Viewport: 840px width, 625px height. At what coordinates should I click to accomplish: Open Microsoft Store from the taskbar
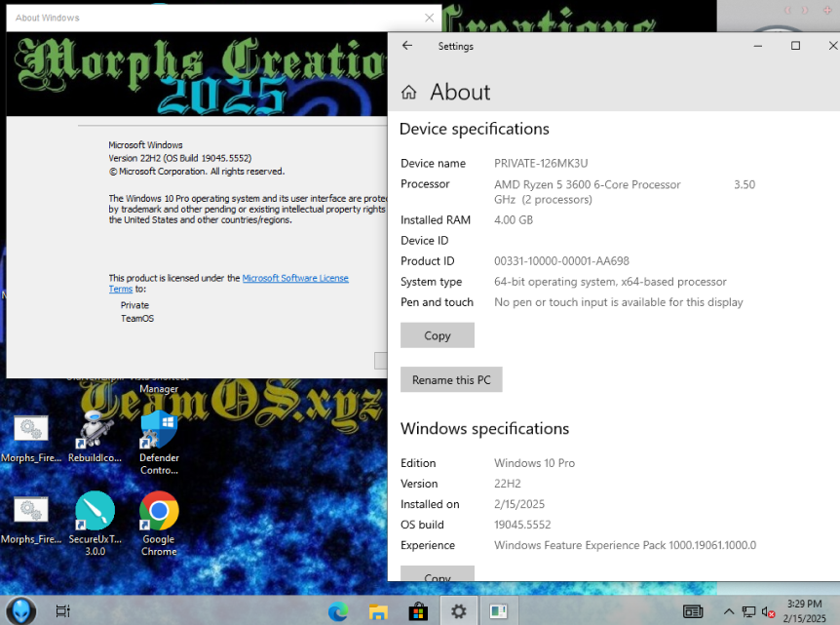(418, 611)
